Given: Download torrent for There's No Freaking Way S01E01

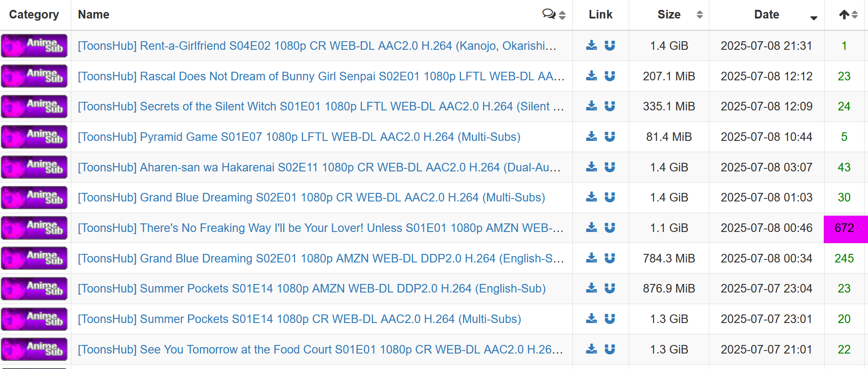Looking at the screenshot, I should click(591, 228).
